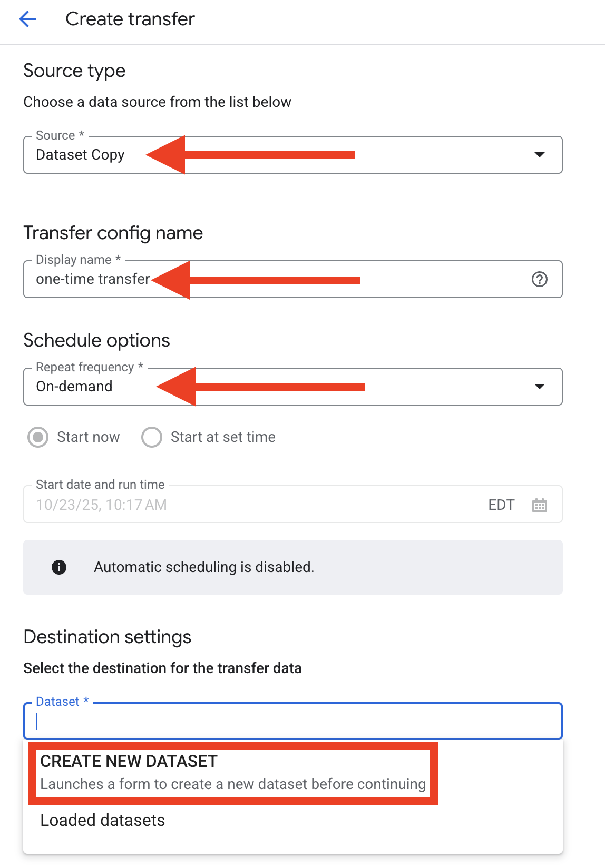This screenshot has width=605, height=868.
Task: Expand the Source dropdown arrow
Action: [539, 155]
